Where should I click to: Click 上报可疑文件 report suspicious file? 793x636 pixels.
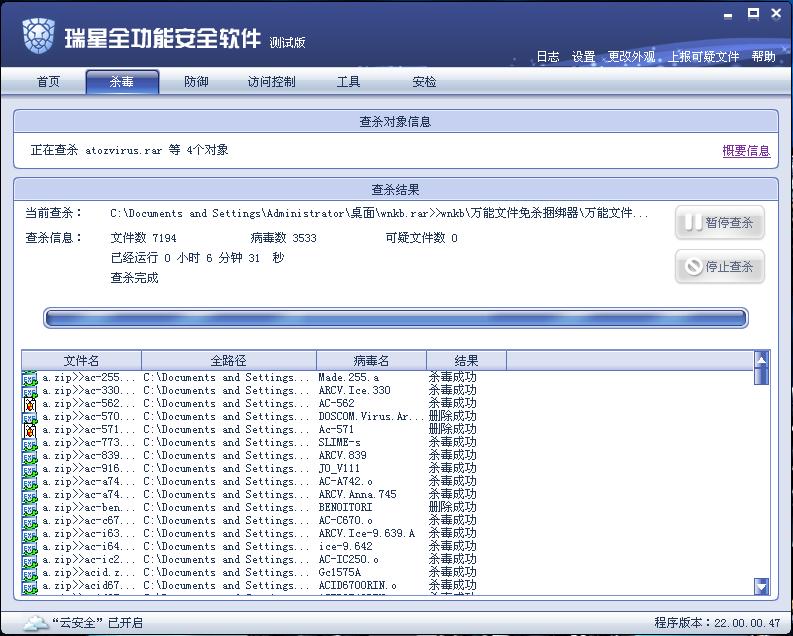coord(703,57)
